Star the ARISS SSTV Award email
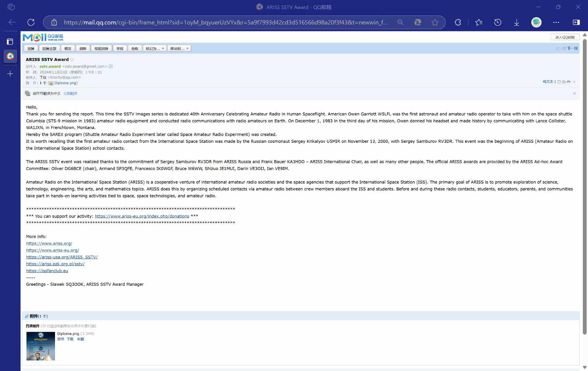This screenshot has width=588, height=371. pyautogui.click(x=72, y=59)
